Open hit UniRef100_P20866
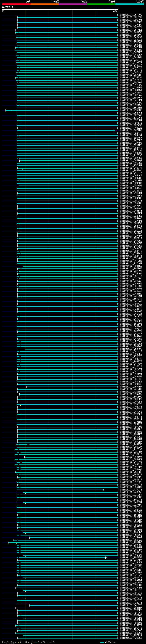Screen dimensions: 146x644 [131, 638]
